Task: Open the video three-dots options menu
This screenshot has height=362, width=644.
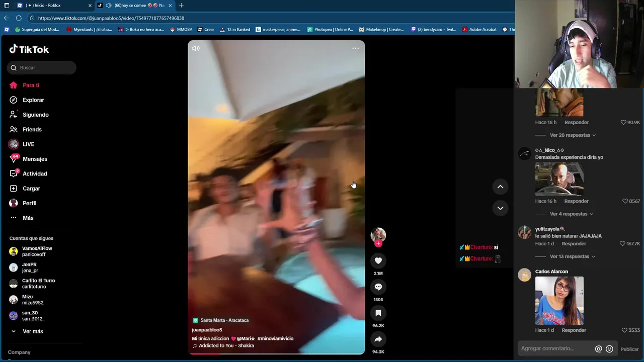Action: (355, 48)
